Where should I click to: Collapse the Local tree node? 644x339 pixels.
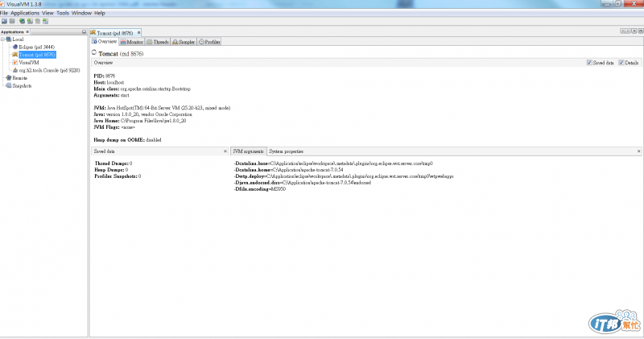click(2, 39)
